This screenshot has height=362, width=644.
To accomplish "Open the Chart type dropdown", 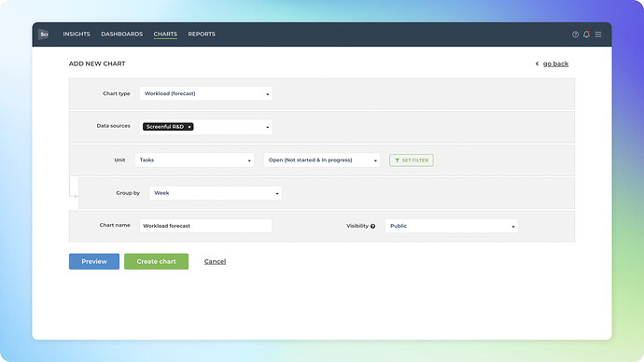I will click(205, 93).
